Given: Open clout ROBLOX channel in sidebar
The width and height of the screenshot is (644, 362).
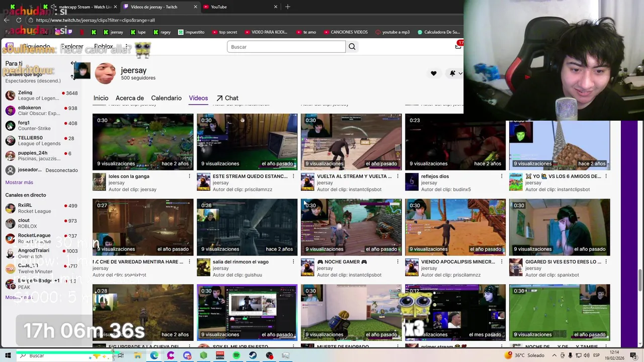Looking at the screenshot, I should pos(41,223).
